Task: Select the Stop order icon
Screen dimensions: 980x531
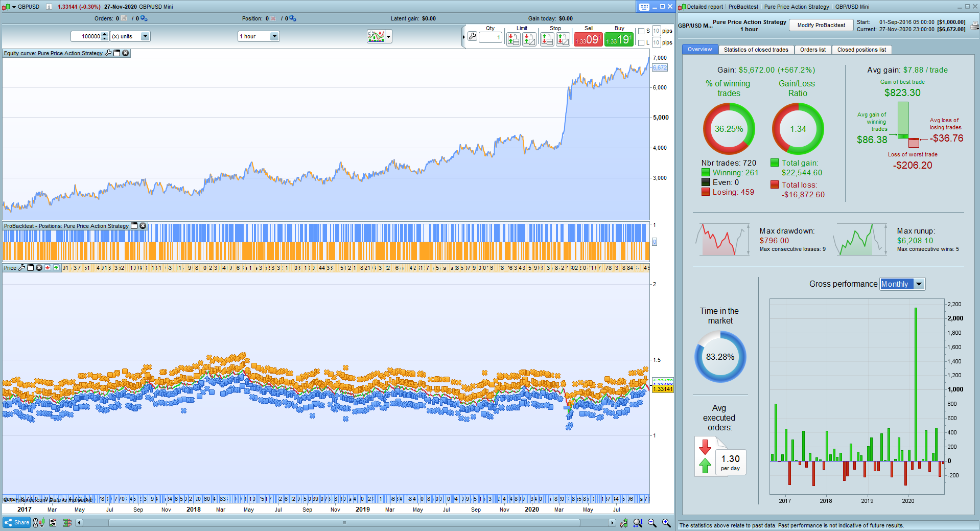Action: 547,37
